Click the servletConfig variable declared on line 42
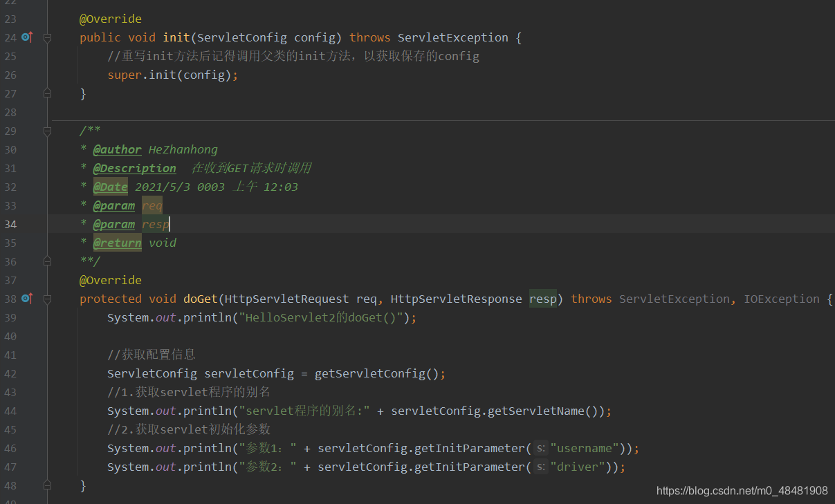835x504 pixels. (x=249, y=373)
